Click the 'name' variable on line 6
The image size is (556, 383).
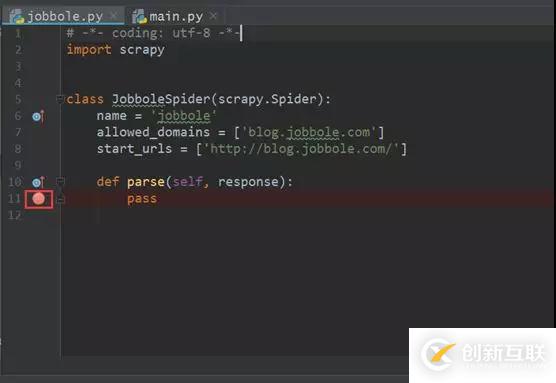tap(112, 116)
